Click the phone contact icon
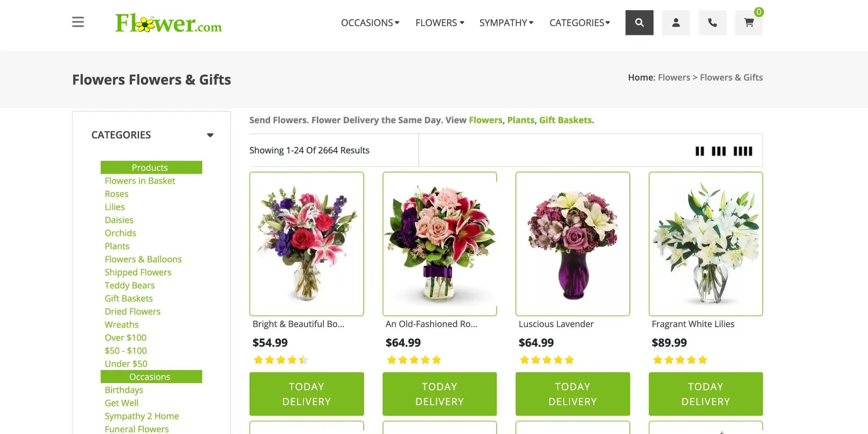Screen dimensions: 868x434 (712, 22)
